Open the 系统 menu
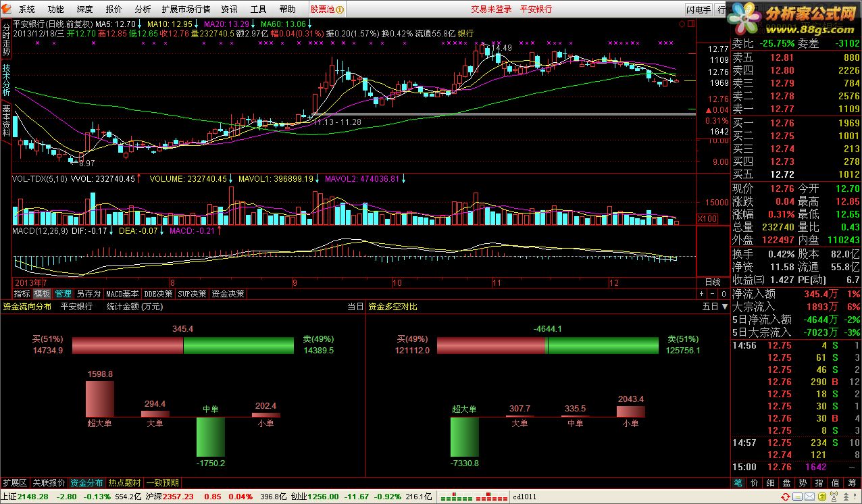862x504 pixels. pos(26,9)
